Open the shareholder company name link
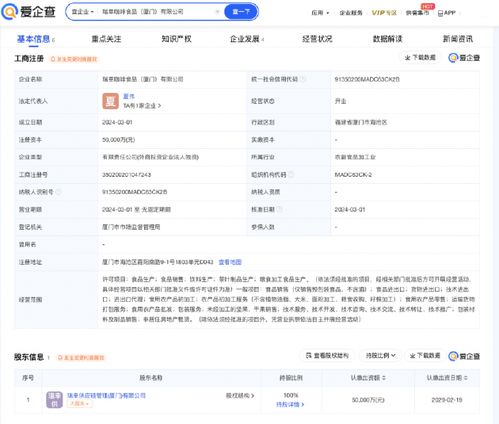Viewport: 499px width, 424px height. [x=106, y=396]
